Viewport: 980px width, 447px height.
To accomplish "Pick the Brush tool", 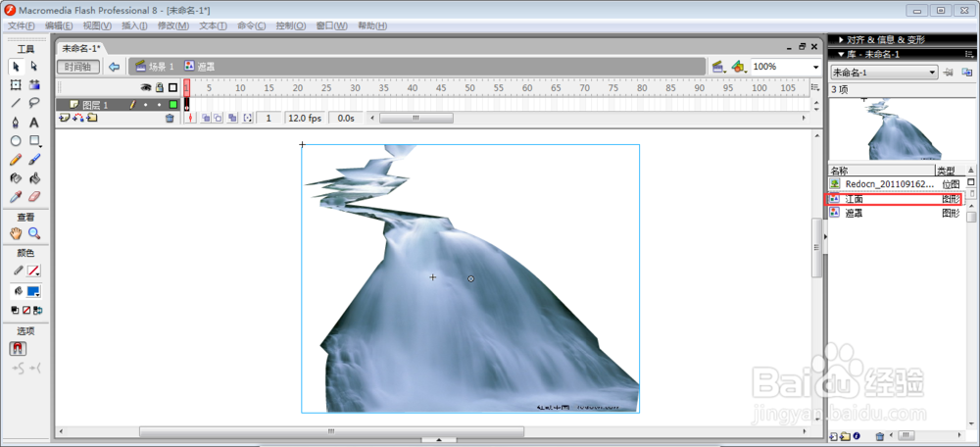I will tap(34, 160).
